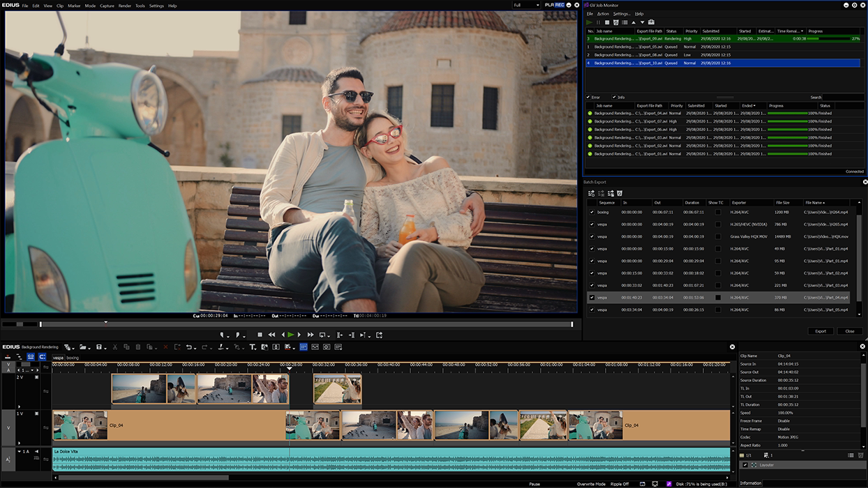Click the Cut scissors icon in timeline toolbar

[115, 347]
